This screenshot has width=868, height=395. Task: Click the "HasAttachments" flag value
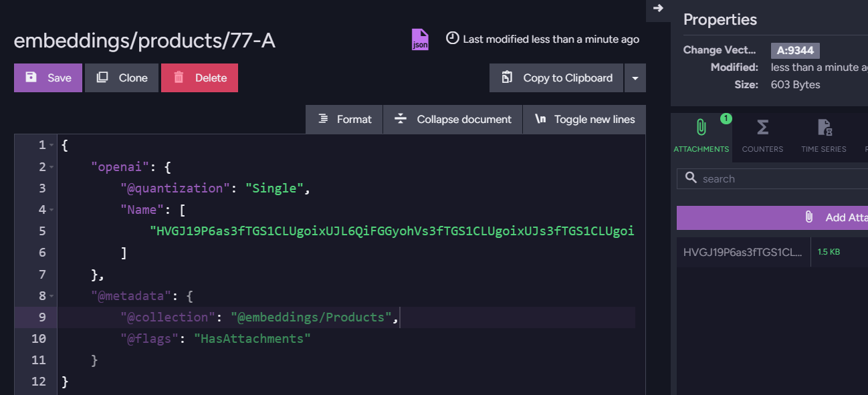point(253,339)
